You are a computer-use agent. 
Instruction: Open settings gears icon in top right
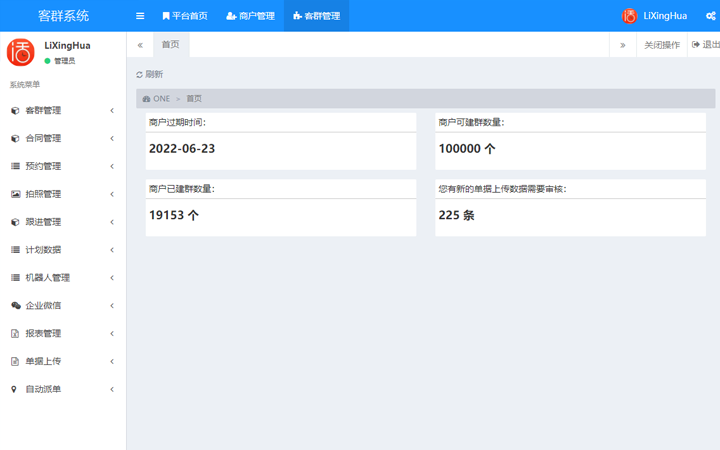[x=711, y=16]
